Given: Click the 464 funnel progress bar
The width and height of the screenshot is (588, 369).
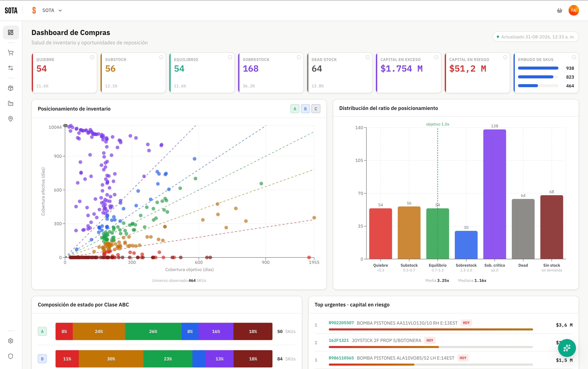Looking at the screenshot, I should pos(538,86).
